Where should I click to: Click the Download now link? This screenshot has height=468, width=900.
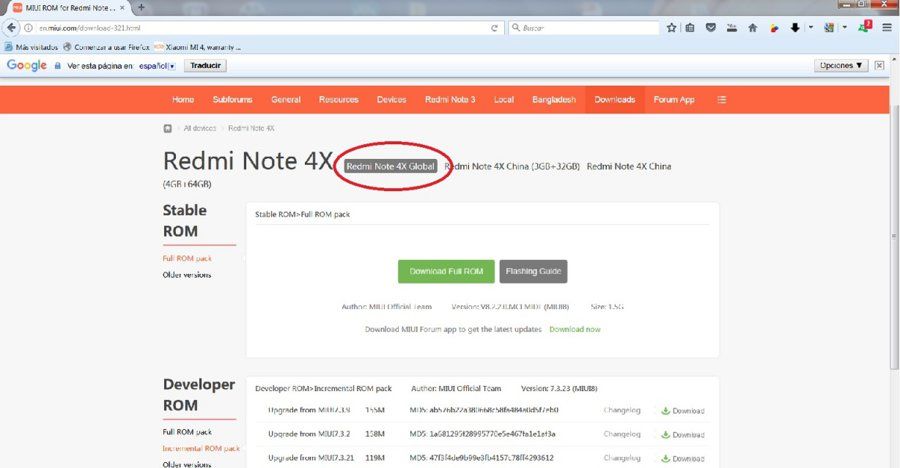tap(575, 329)
